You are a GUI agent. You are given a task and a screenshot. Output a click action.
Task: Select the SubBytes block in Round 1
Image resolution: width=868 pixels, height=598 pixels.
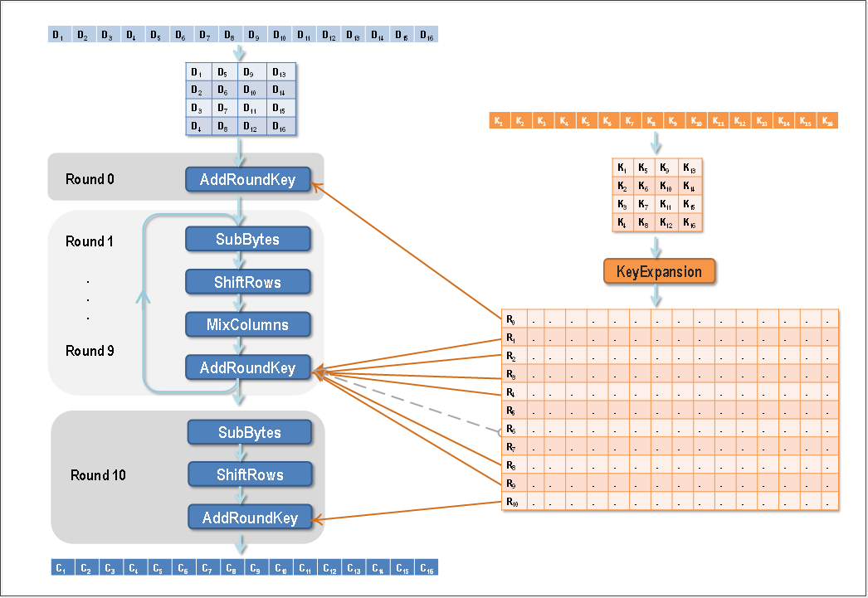pos(247,239)
